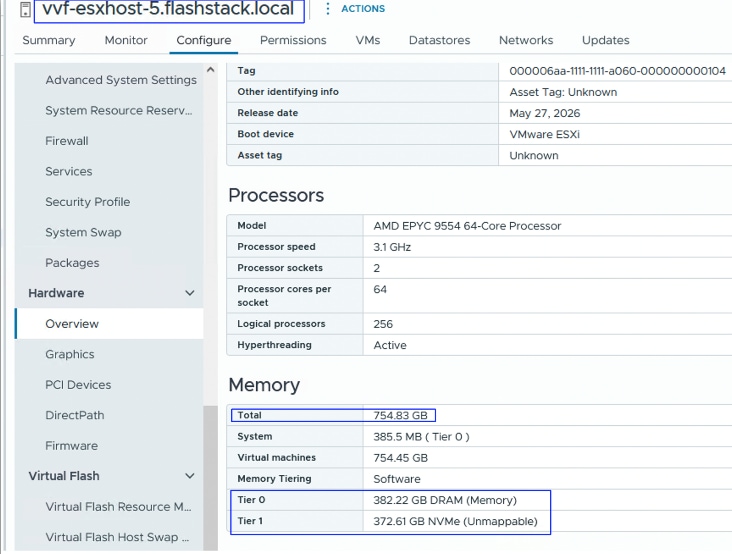
Task: Go to the Datastores tab
Action: 439,40
